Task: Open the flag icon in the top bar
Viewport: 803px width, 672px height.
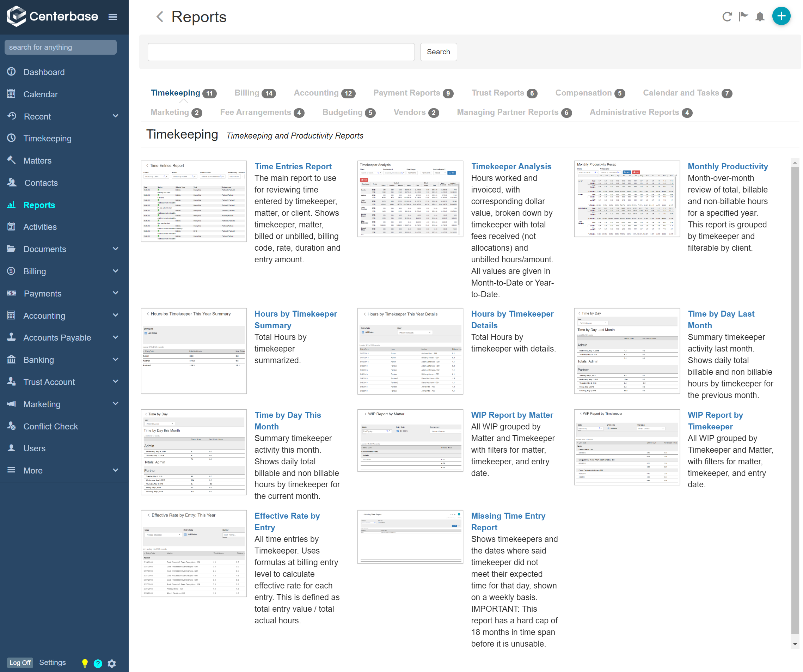Action: pyautogui.click(x=743, y=17)
